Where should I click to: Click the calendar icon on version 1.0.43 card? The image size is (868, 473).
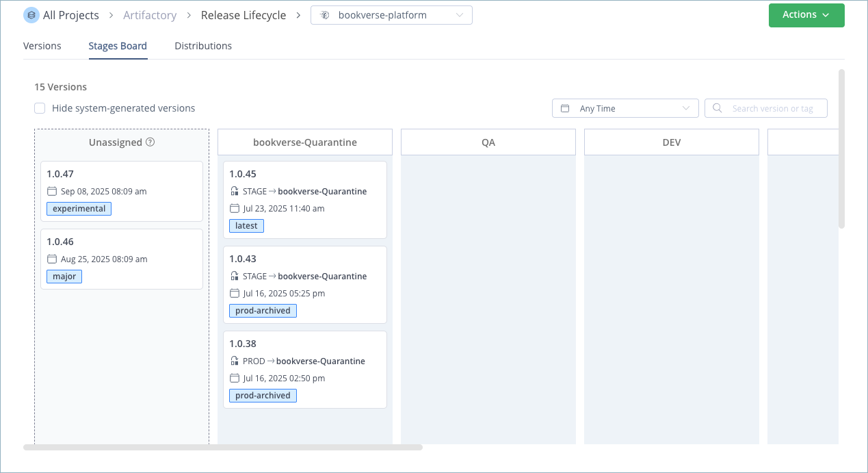tap(234, 293)
